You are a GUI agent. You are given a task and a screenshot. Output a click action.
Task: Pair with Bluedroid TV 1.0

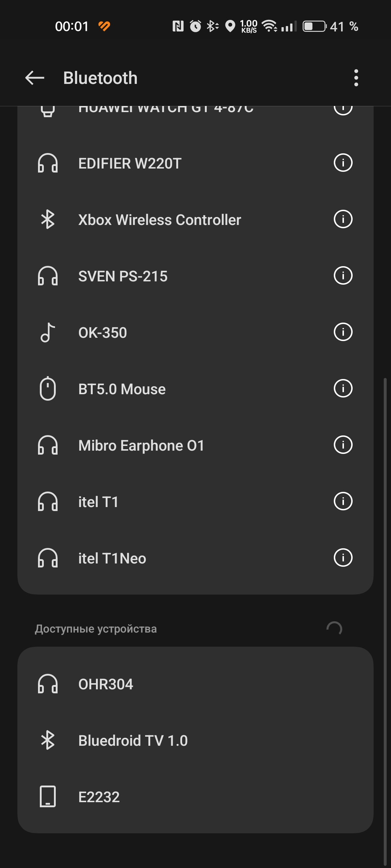pos(195,741)
